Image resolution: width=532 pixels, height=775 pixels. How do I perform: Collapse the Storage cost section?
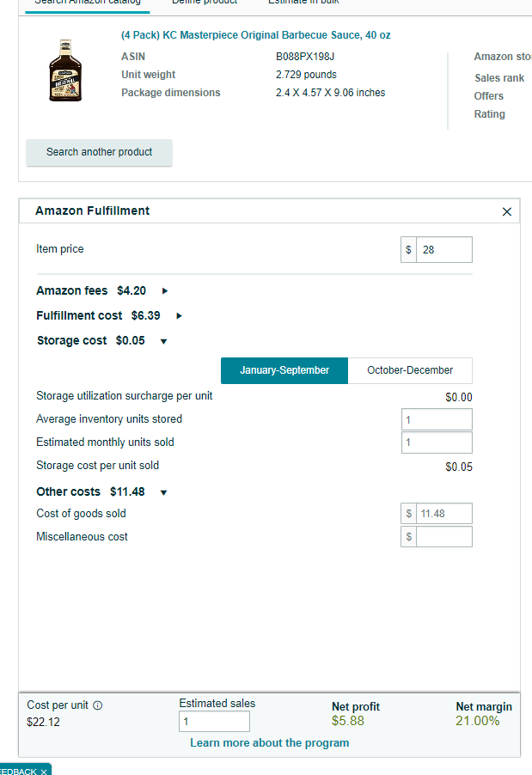click(163, 342)
